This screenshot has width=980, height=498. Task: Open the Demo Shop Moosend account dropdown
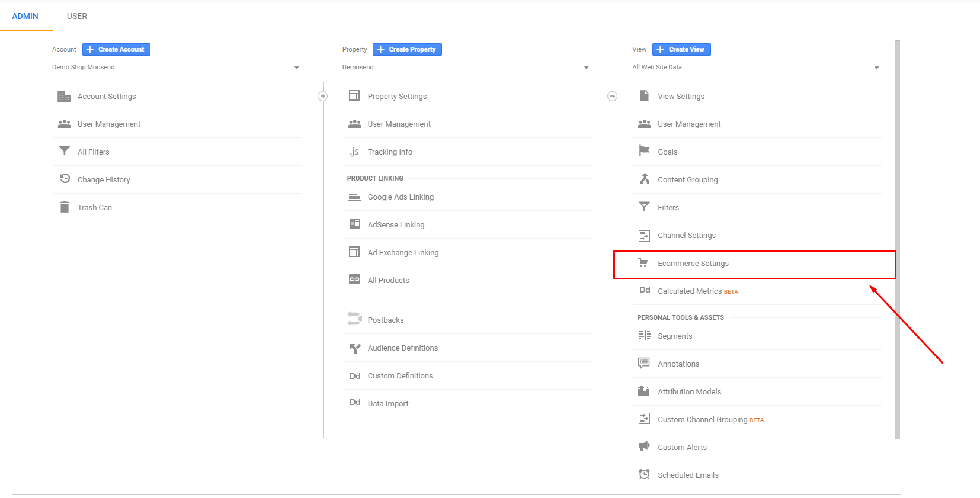click(x=177, y=68)
